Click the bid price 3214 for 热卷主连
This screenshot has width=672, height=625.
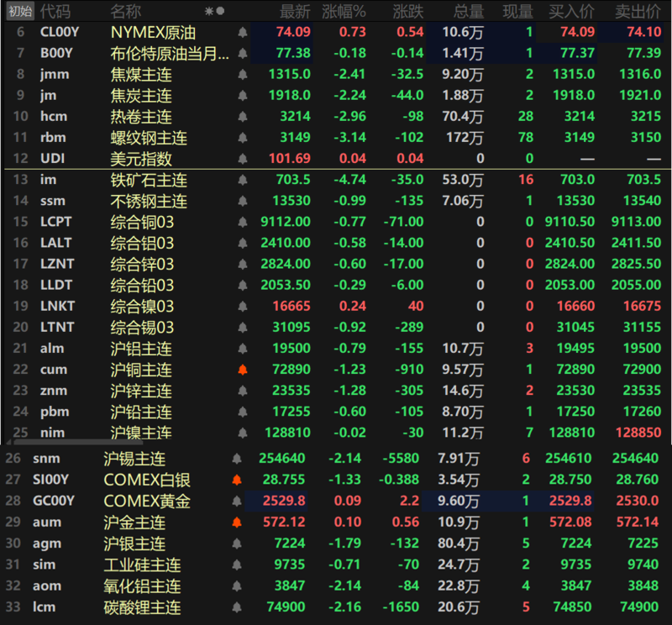click(580, 117)
